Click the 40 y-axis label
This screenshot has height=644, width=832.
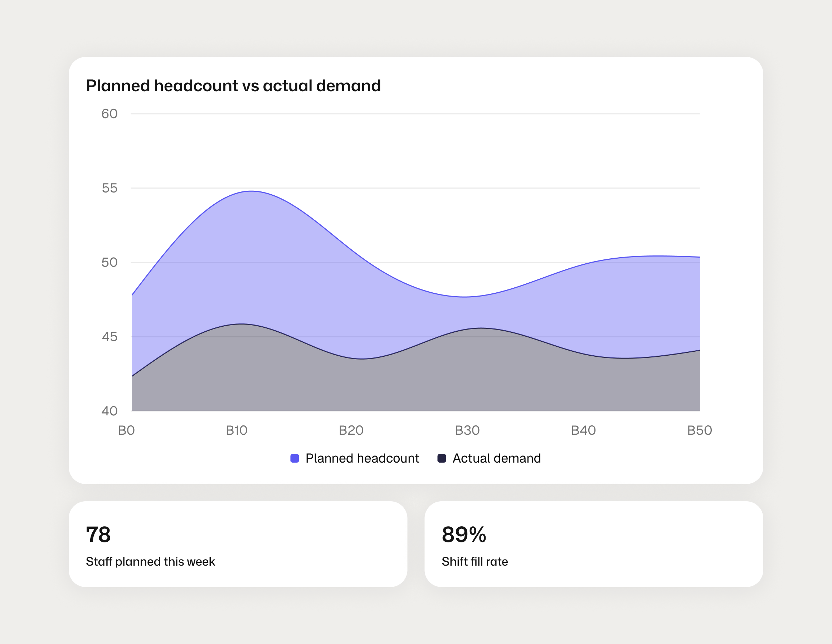tap(110, 411)
